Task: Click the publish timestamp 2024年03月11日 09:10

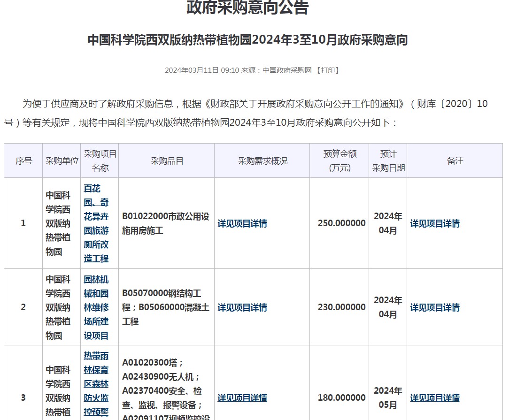Action: point(202,70)
